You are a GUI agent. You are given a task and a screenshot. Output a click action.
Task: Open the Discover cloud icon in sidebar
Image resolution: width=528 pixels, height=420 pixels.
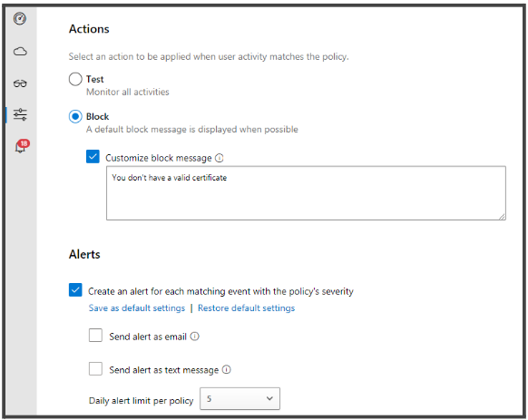point(20,52)
